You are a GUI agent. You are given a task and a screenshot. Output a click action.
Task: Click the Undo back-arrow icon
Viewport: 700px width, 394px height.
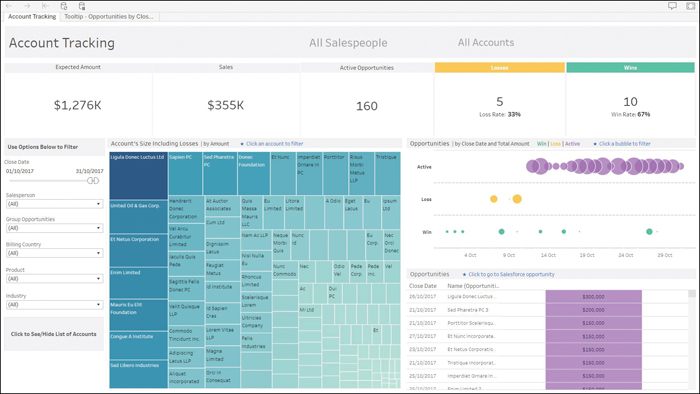9,6
